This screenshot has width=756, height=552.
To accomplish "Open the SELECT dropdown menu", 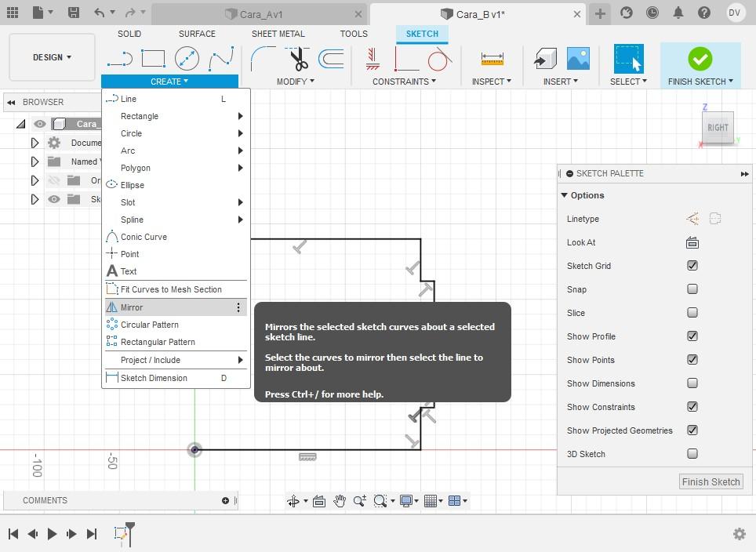I will pyautogui.click(x=628, y=82).
